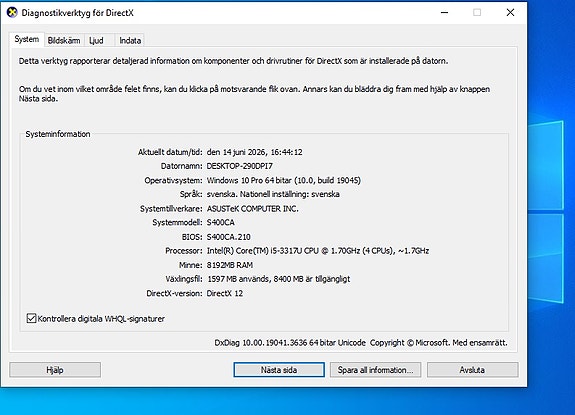The image size is (575, 415).
Task: Click the ASUSTeK COMPUTER INC. value
Action: 252,209
